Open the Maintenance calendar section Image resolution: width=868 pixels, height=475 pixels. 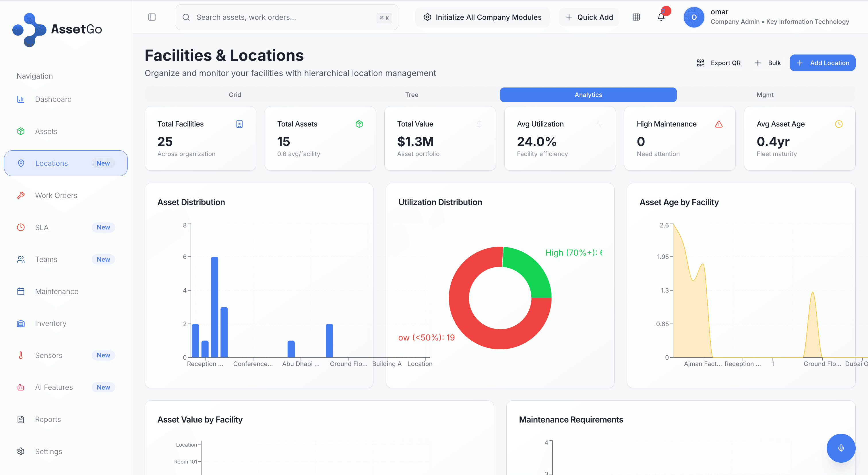coord(56,291)
